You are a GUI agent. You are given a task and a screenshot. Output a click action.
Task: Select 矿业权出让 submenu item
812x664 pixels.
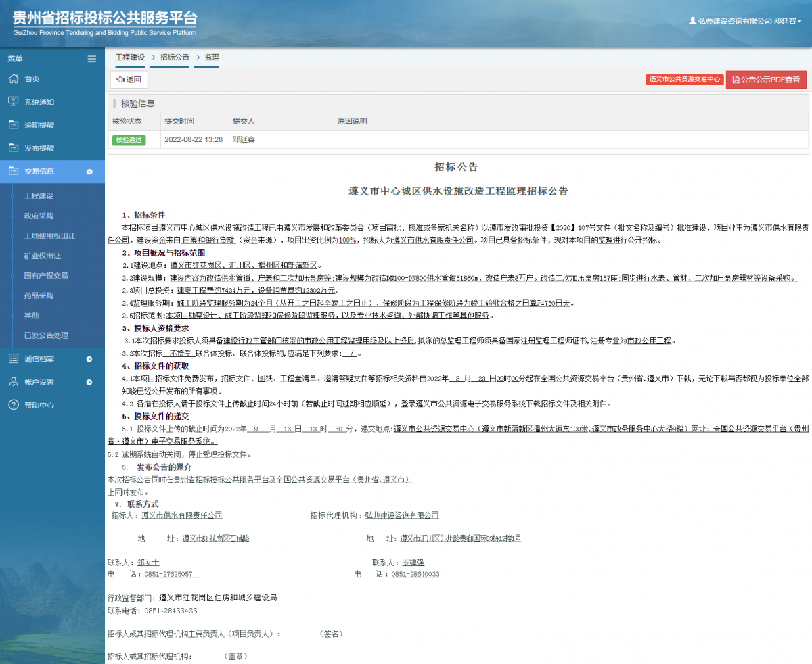(x=42, y=256)
